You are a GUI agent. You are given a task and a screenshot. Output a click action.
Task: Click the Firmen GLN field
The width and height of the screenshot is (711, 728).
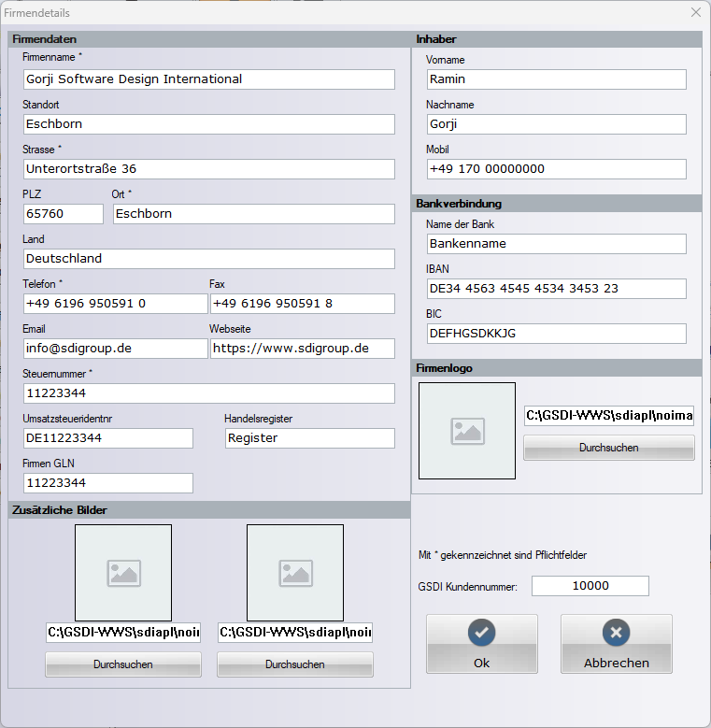tap(108, 483)
